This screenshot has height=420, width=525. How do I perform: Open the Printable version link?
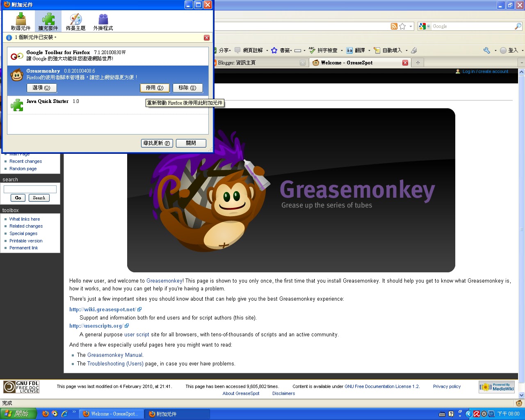[26, 241]
